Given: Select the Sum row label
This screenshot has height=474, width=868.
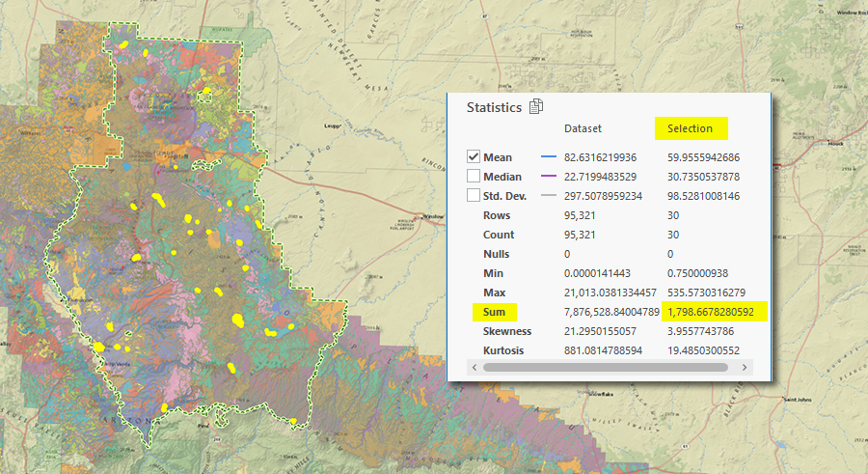Looking at the screenshot, I should pyautogui.click(x=494, y=312).
